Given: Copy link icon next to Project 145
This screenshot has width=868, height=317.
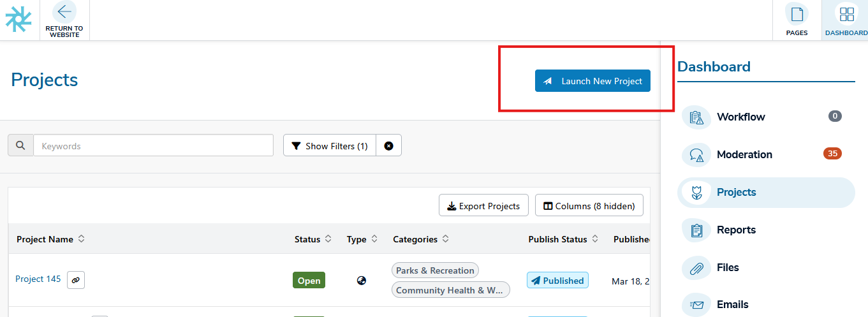Looking at the screenshot, I should [76, 280].
